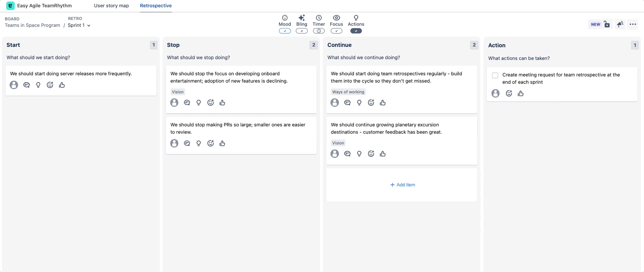Screen dimensions: 644x272
Task: Thumbs up team retrospectives regularly card
Action: tap(383, 103)
